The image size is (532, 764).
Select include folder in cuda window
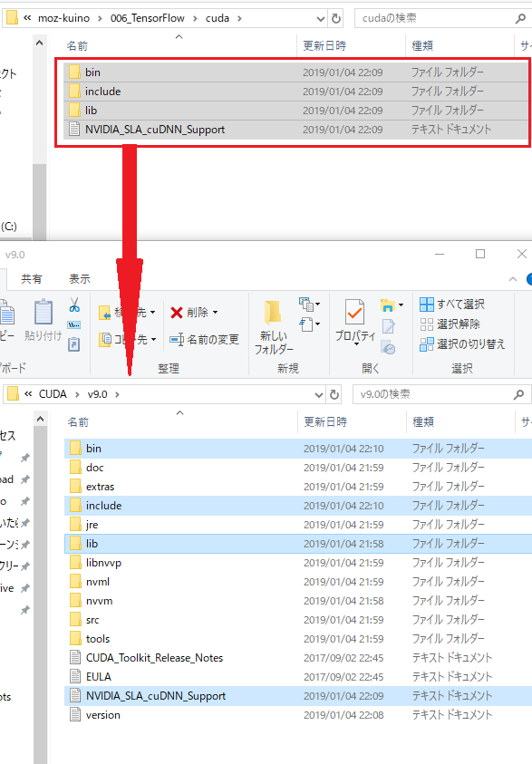pos(295,92)
